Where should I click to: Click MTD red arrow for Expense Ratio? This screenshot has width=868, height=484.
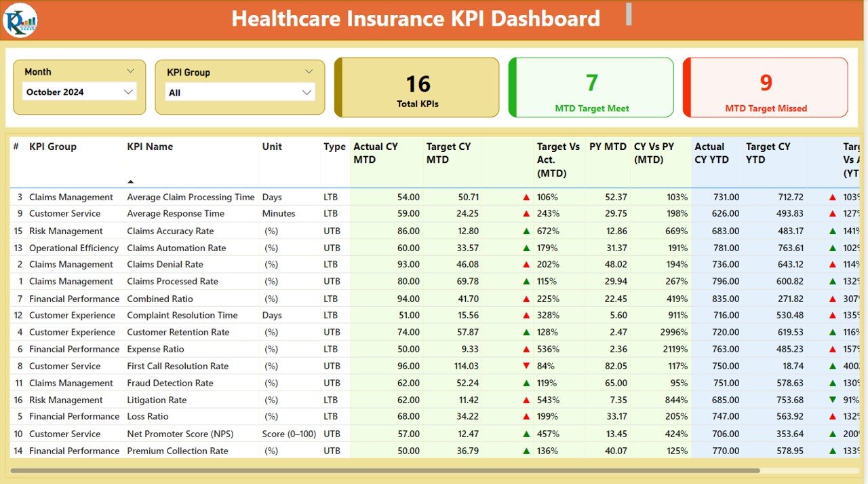pos(526,350)
